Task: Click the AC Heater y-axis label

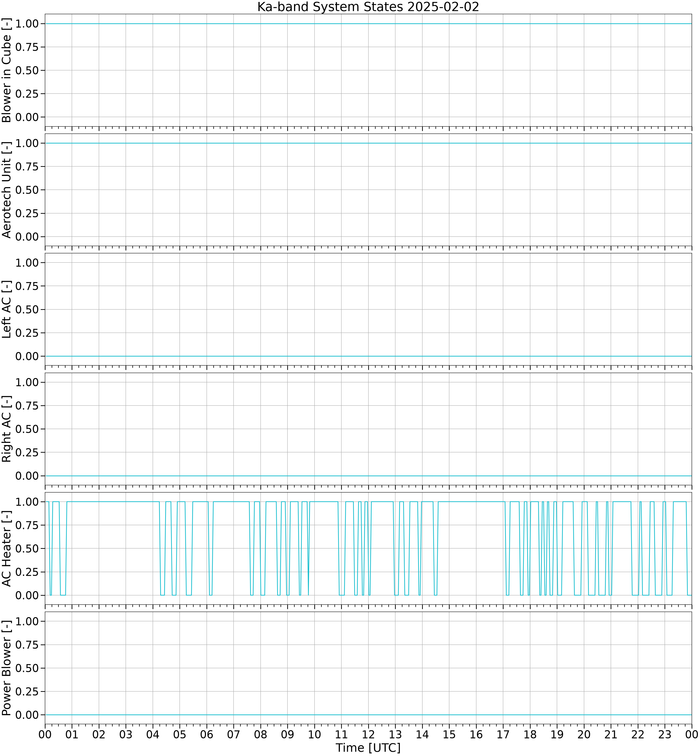Action: tap(7, 548)
